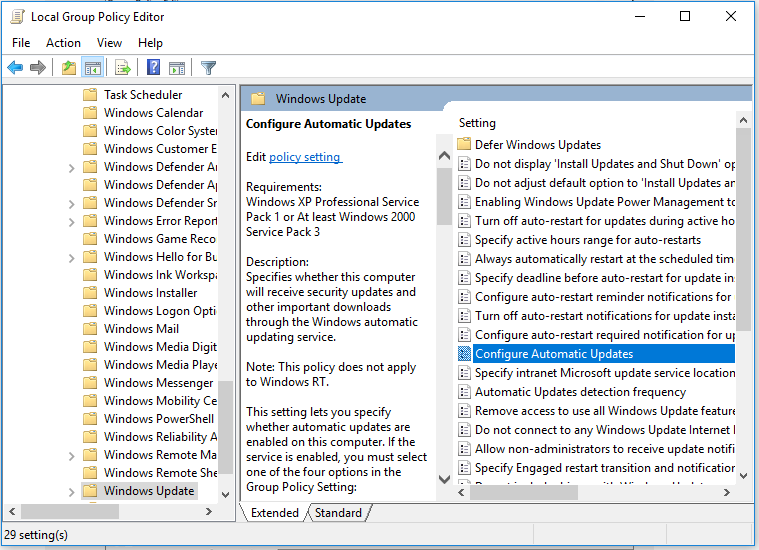Click the settings list horizontal scrollbar thumb
The height and width of the screenshot is (550, 759).
pyautogui.click(x=524, y=492)
